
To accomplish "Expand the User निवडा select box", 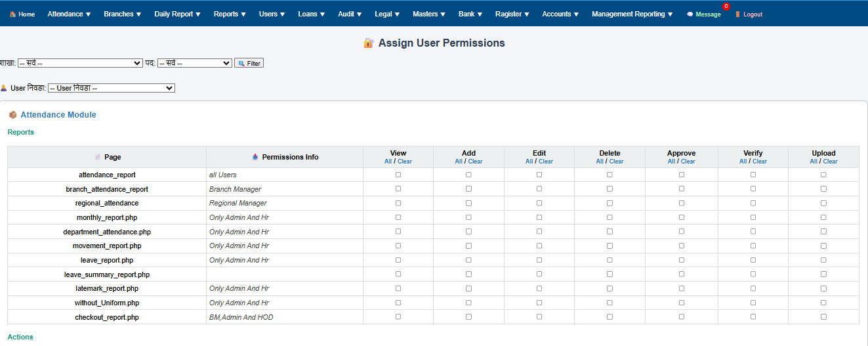I will tap(112, 88).
